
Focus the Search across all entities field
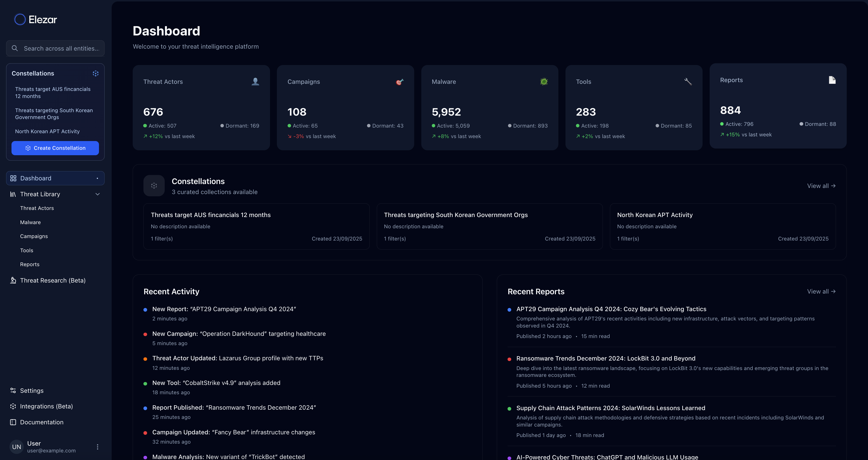click(x=61, y=49)
